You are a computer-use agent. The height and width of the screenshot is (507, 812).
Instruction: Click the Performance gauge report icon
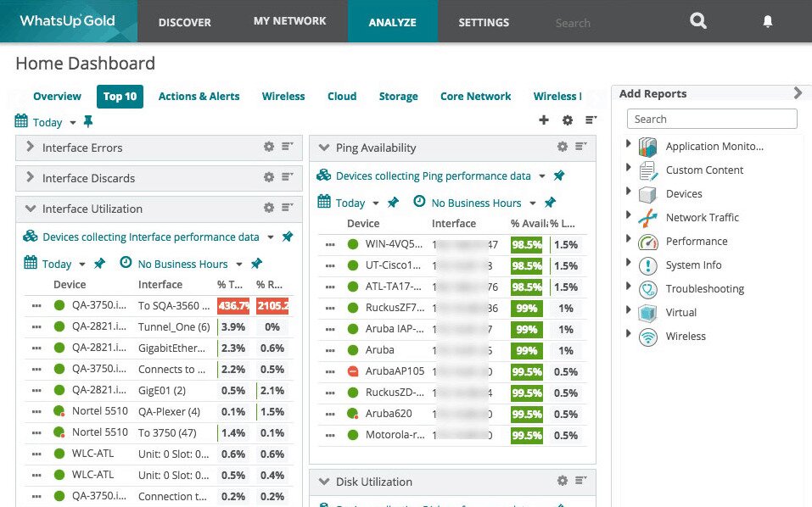tap(648, 242)
